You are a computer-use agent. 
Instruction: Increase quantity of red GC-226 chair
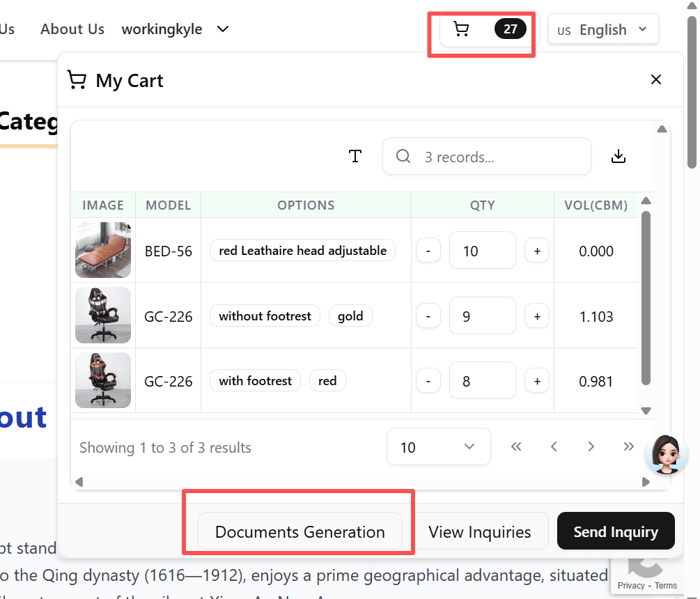tap(536, 382)
